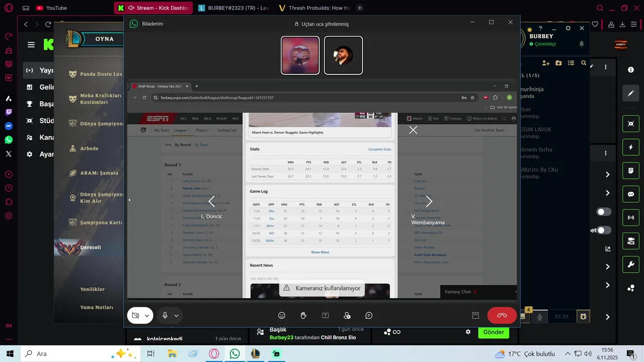Close the player card overlay
Viewport: 644px width, 362px height.
pos(413,130)
